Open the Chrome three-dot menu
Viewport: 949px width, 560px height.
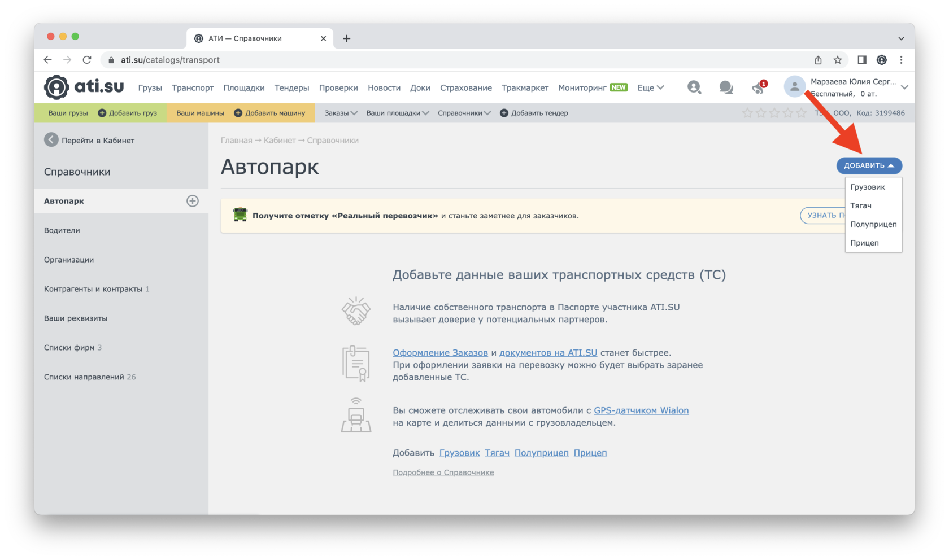[902, 60]
